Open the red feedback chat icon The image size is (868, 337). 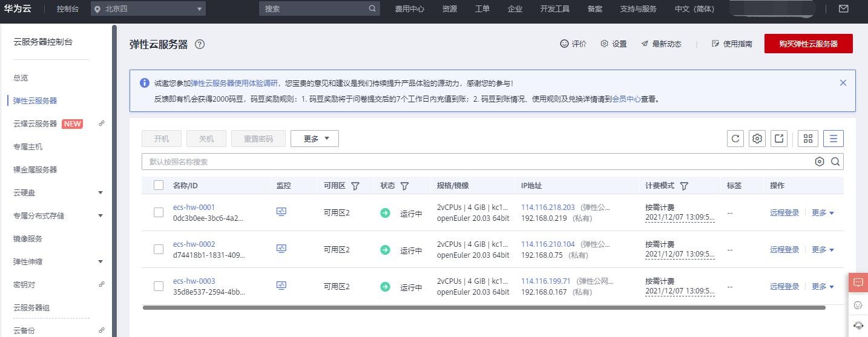tap(858, 283)
